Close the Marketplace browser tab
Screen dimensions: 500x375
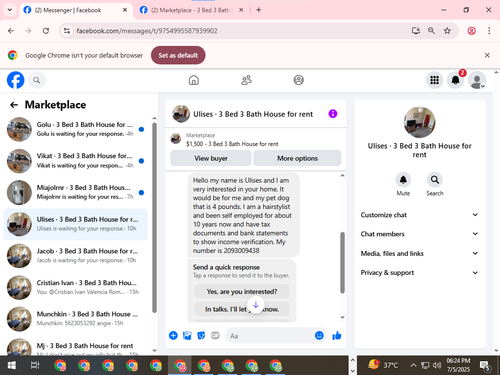tap(241, 10)
